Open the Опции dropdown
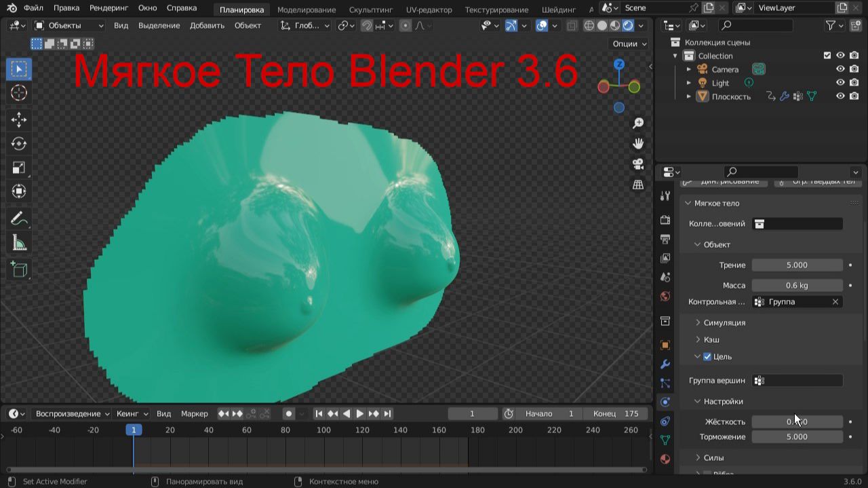The image size is (868, 488). point(630,43)
